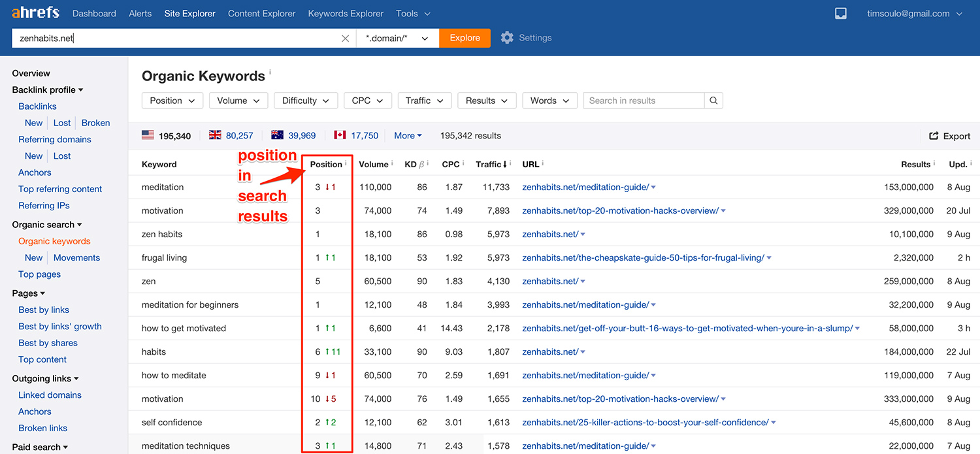Click the keyword "meditation for beginners"
Screen dimensions: 980x454
tap(190, 305)
